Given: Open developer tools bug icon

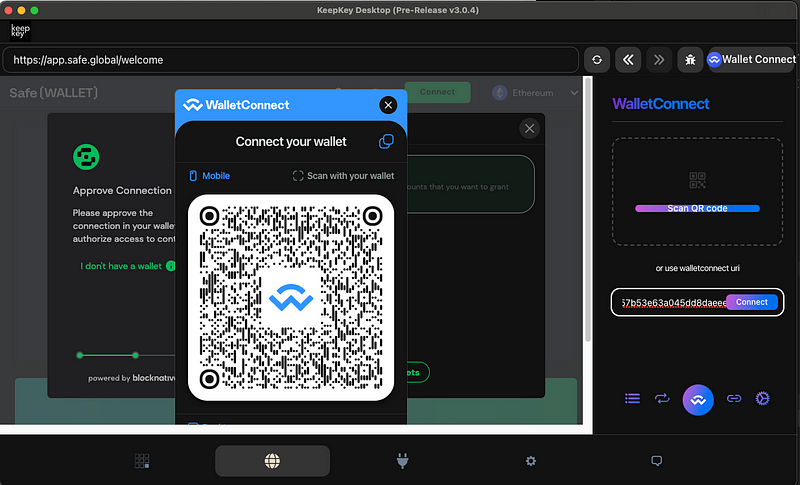Looking at the screenshot, I should [690, 60].
